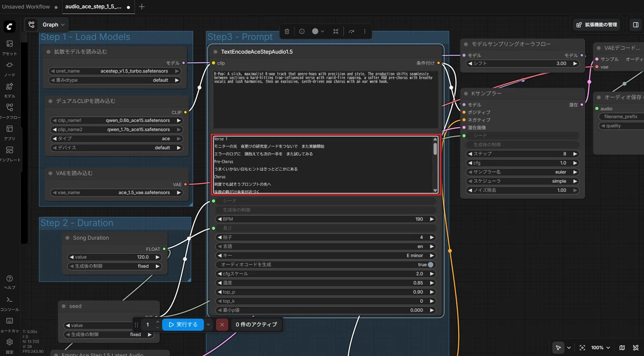Click the lyrics box scrollbar down arrow
The image size is (644, 356).
point(435,190)
